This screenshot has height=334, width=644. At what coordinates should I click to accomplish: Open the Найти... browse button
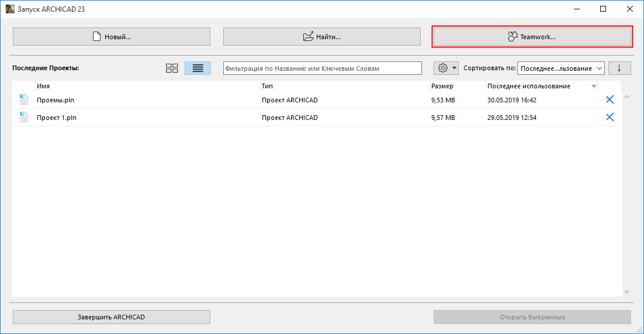pyautogui.click(x=321, y=37)
